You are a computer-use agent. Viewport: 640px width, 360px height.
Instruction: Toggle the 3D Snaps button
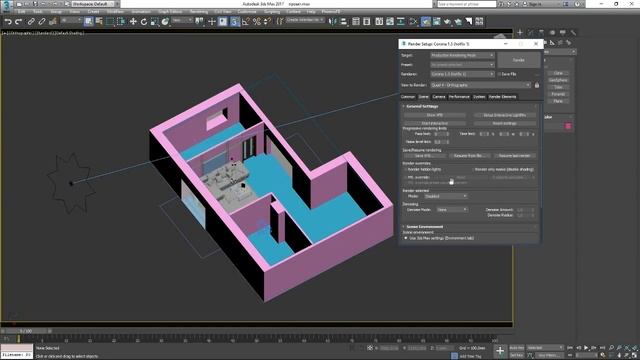pos(234,22)
